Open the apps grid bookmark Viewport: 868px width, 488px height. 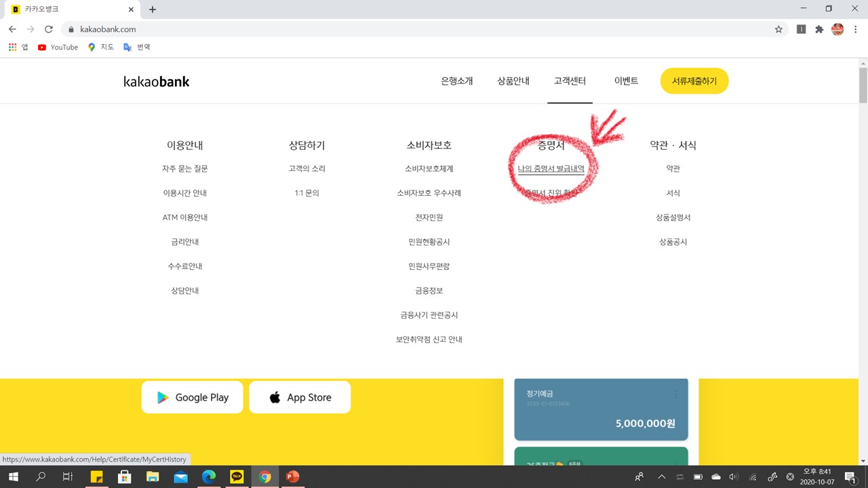point(18,47)
